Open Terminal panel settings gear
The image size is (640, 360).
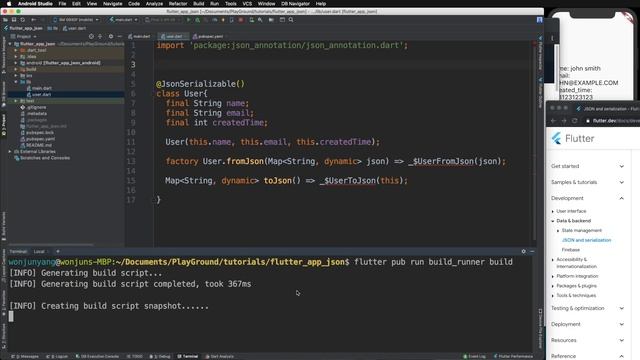click(523, 251)
